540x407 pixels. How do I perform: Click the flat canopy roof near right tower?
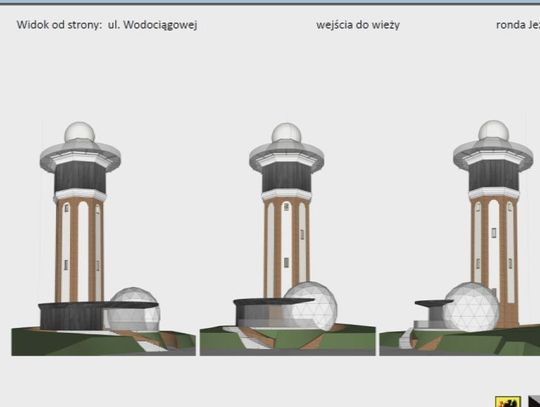[434, 302]
